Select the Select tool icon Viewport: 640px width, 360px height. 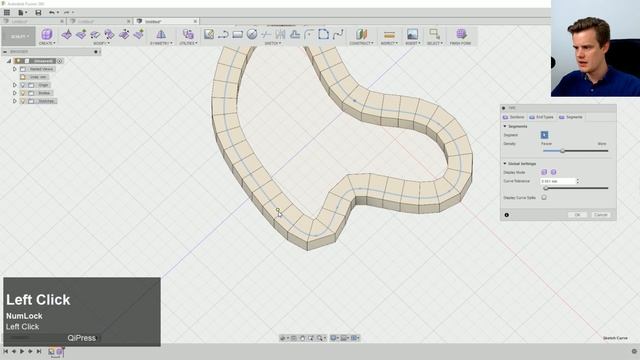(x=434, y=34)
